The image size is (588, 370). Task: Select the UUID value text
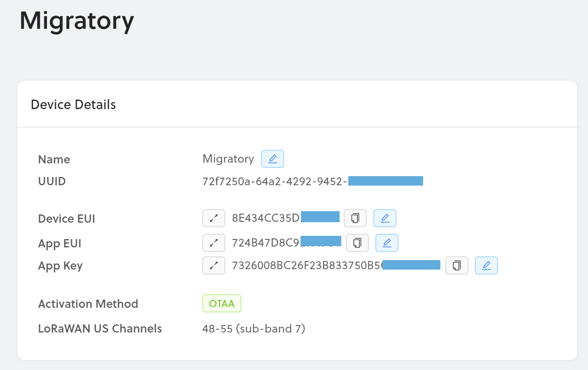tap(274, 182)
